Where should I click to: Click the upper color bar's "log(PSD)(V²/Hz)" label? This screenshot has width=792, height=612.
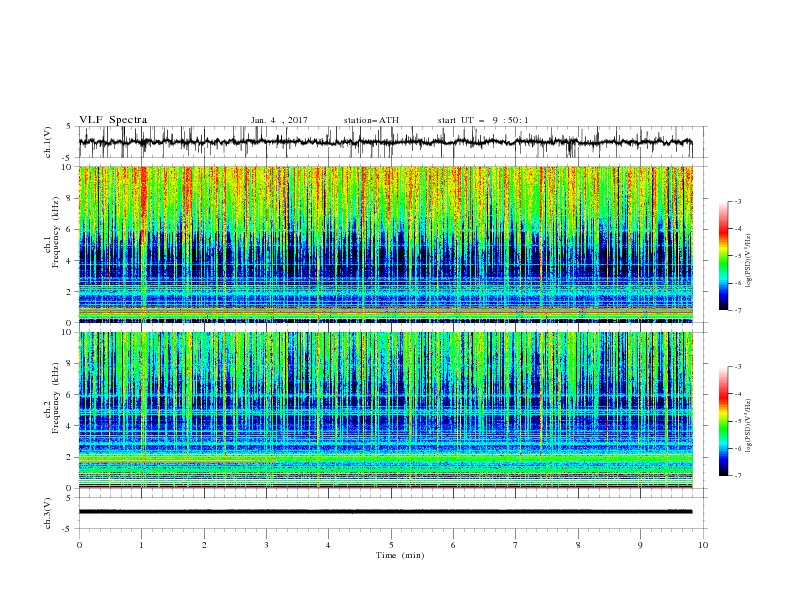(749, 261)
